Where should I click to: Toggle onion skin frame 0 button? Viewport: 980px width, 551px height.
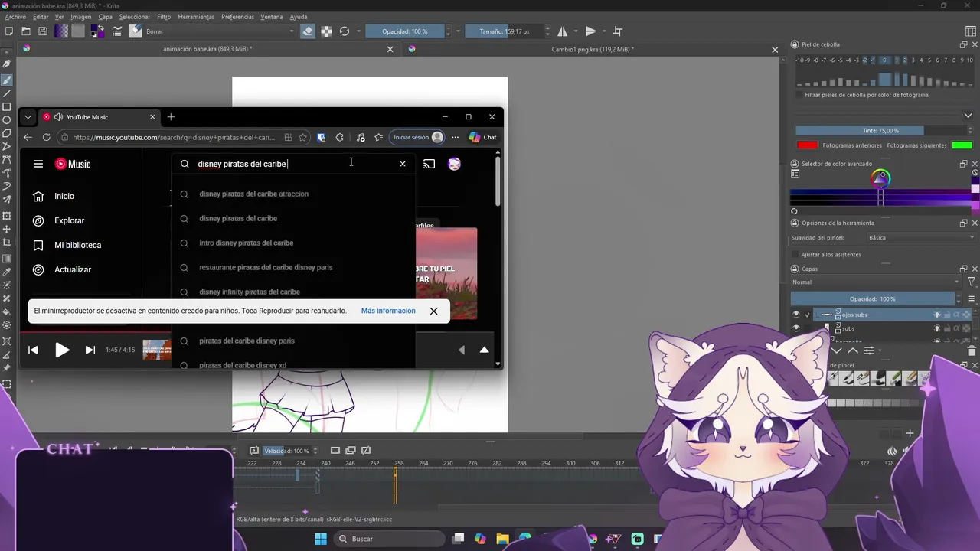click(x=884, y=60)
